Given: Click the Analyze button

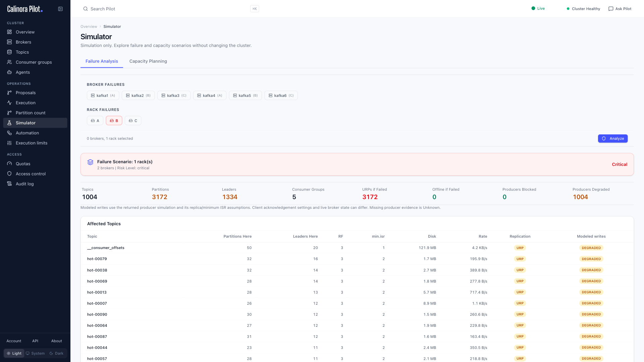Looking at the screenshot, I should [x=613, y=138].
